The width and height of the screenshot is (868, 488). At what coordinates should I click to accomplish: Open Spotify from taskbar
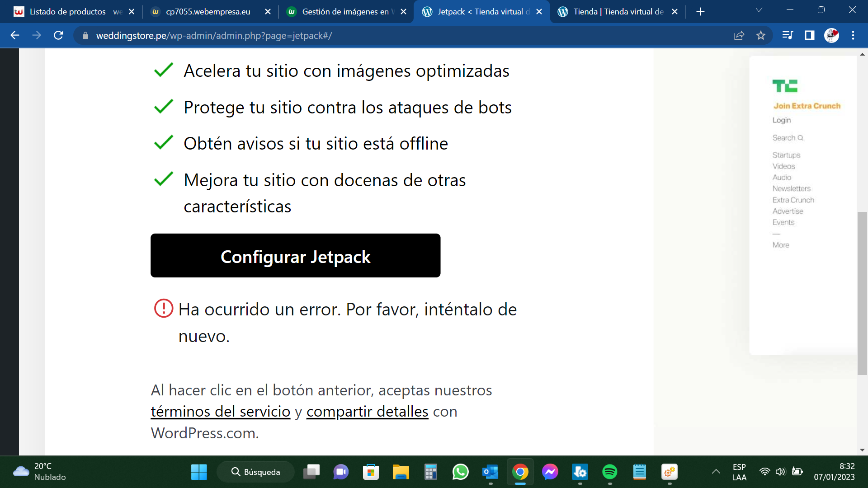[609, 472]
